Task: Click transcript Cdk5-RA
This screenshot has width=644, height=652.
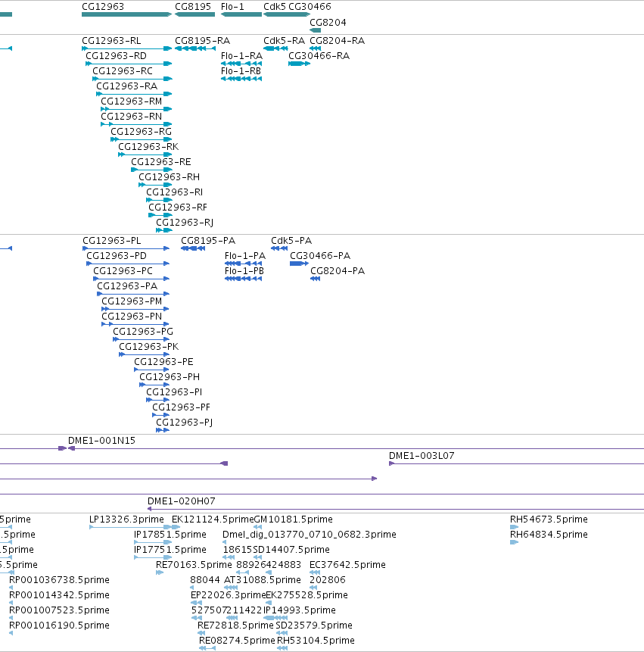Action: pyautogui.click(x=276, y=48)
